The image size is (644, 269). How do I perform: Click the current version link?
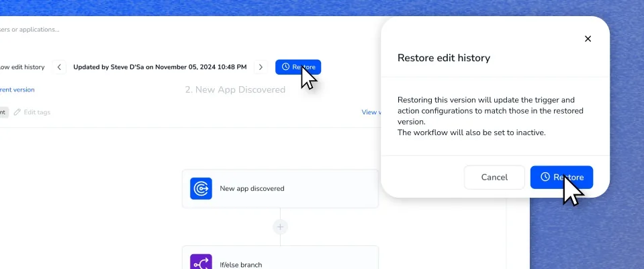point(17,89)
